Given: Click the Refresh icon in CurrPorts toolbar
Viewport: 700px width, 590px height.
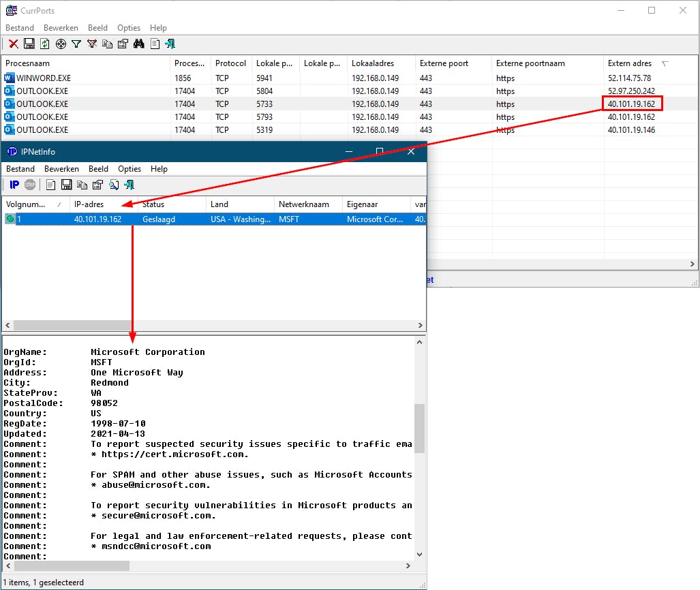Looking at the screenshot, I should coord(45,44).
